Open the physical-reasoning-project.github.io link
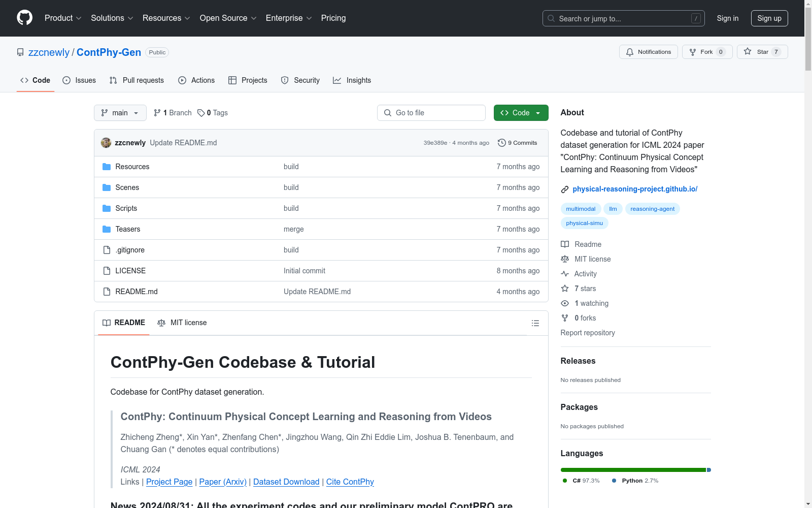Screen dimensions: 812x508 pyautogui.click(x=635, y=189)
